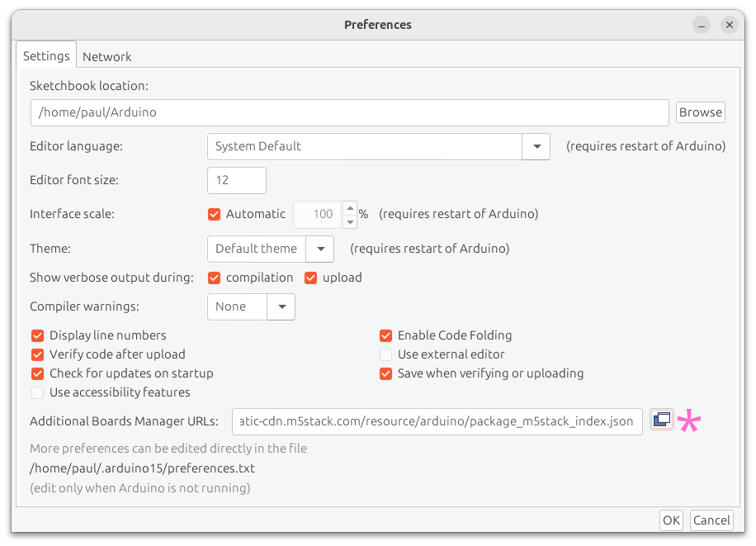Decrease interface scale with down arrow
The width and height of the screenshot is (756, 546).
(350, 221)
